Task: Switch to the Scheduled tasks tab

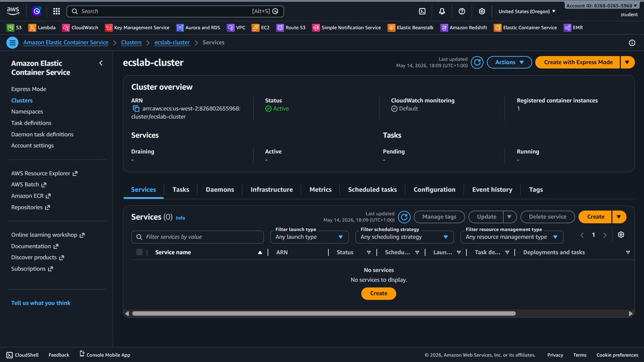Action: pos(373,190)
